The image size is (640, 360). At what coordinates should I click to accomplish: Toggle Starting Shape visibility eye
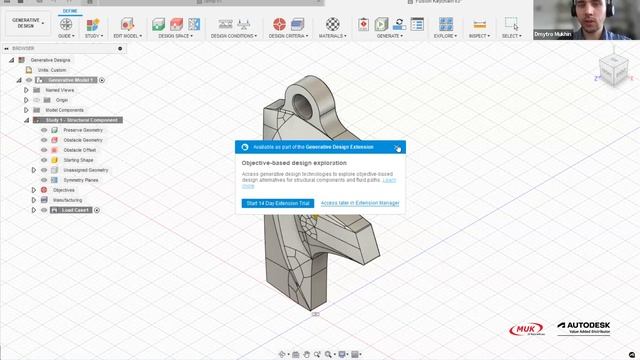(44, 160)
